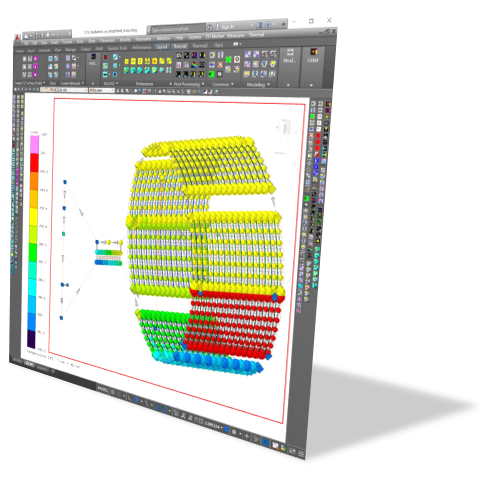This screenshot has height=480, width=480.
Task: Switch to the Fluid ribbon tab
Action: tap(219, 45)
